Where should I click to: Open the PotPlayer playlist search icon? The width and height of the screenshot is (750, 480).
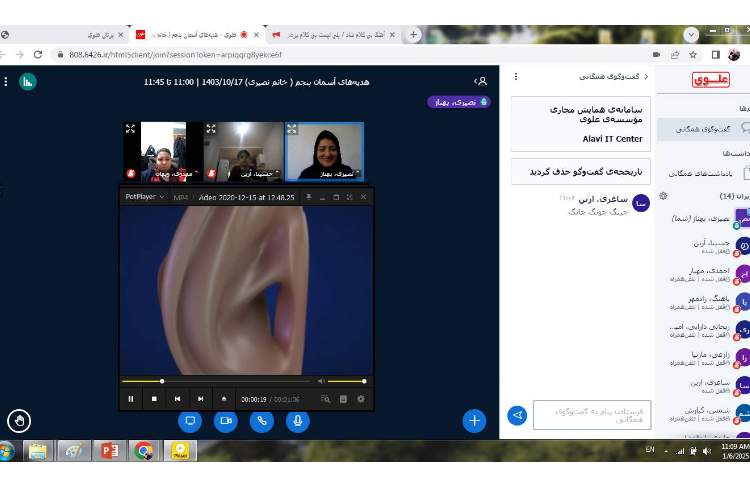(x=326, y=399)
